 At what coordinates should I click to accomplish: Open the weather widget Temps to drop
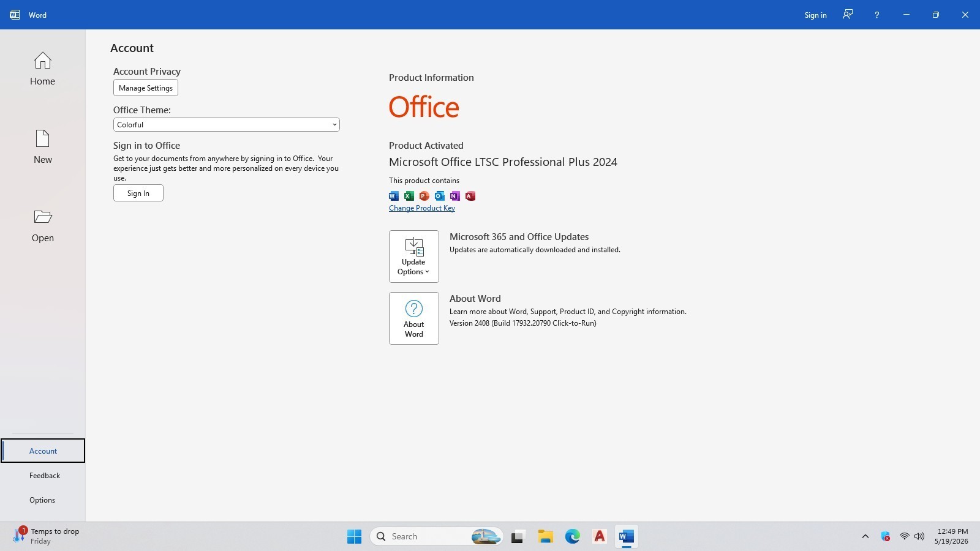coord(47,536)
